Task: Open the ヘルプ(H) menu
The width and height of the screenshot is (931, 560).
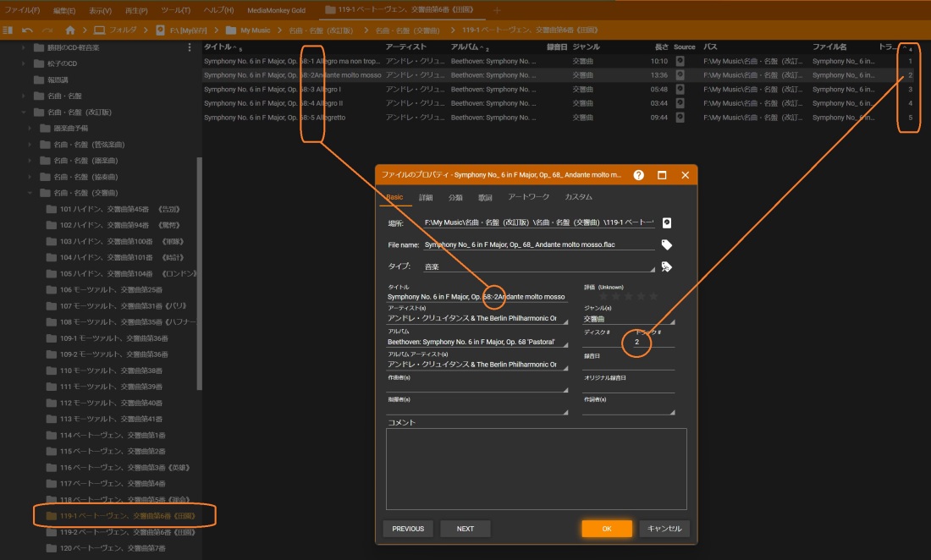Action: tap(218, 10)
